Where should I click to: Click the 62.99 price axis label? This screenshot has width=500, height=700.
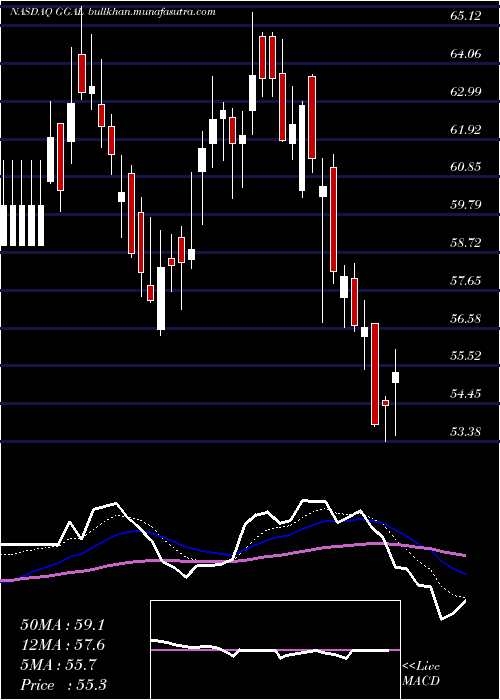click(466, 92)
